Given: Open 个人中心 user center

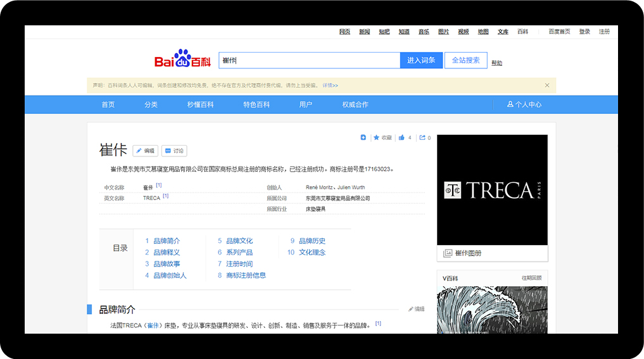Looking at the screenshot, I should pyautogui.click(x=524, y=104).
